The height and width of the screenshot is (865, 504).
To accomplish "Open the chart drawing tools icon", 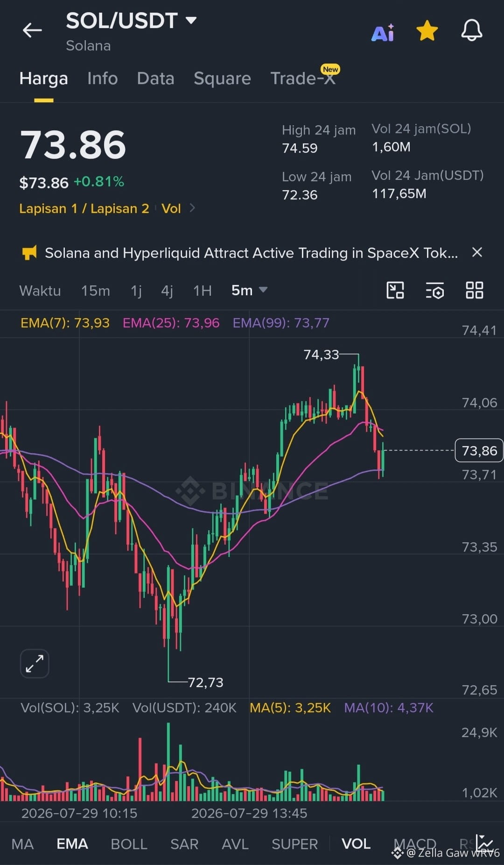I will [x=395, y=290].
